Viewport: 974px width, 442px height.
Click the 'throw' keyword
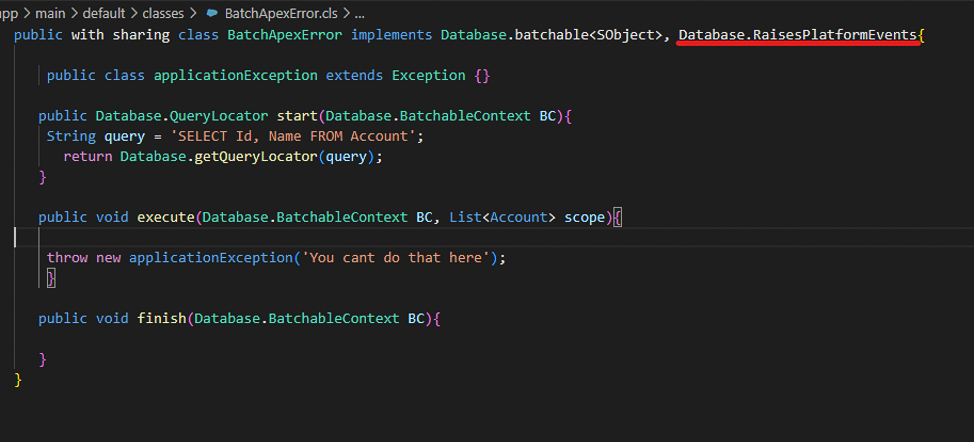67,258
